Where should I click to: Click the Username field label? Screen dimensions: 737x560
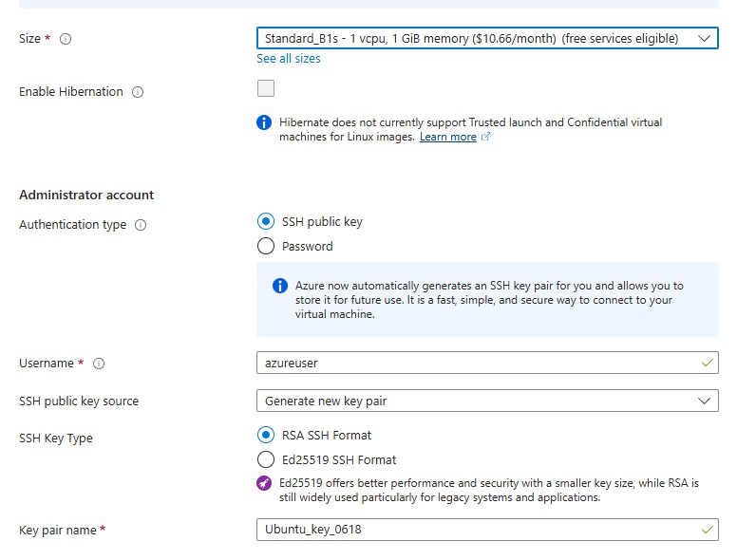pos(47,364)
